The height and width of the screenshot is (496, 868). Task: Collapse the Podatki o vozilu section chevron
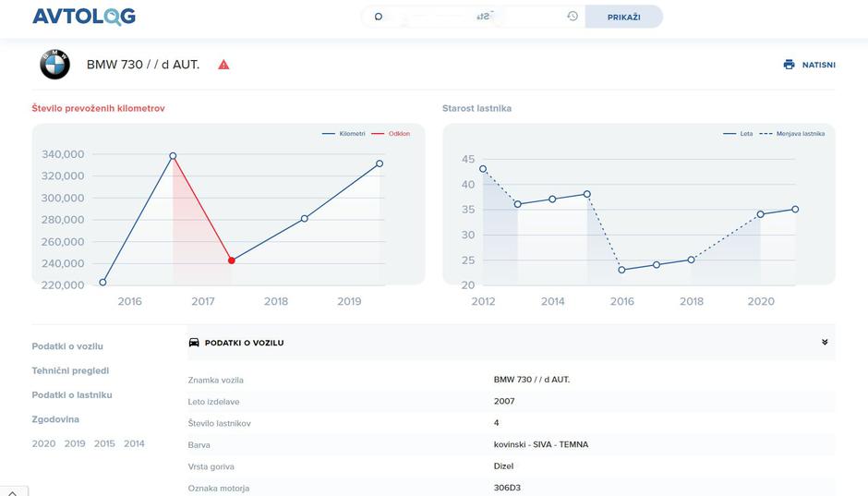825,343
